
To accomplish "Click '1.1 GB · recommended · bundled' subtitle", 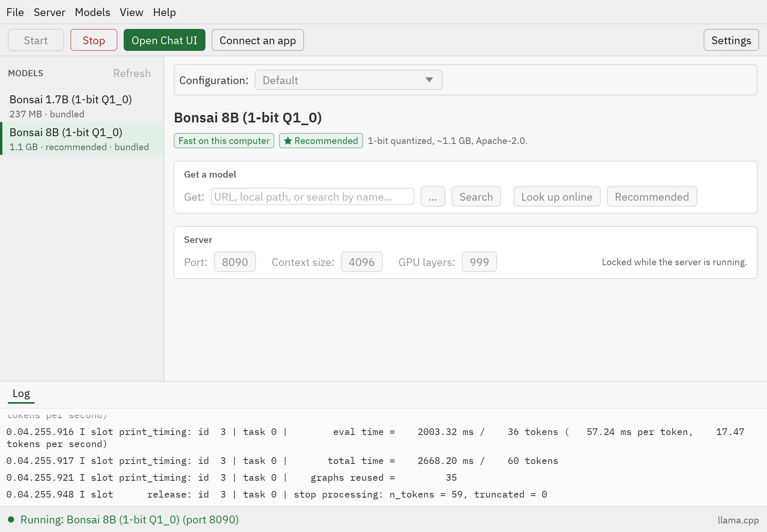I will 79,147.
